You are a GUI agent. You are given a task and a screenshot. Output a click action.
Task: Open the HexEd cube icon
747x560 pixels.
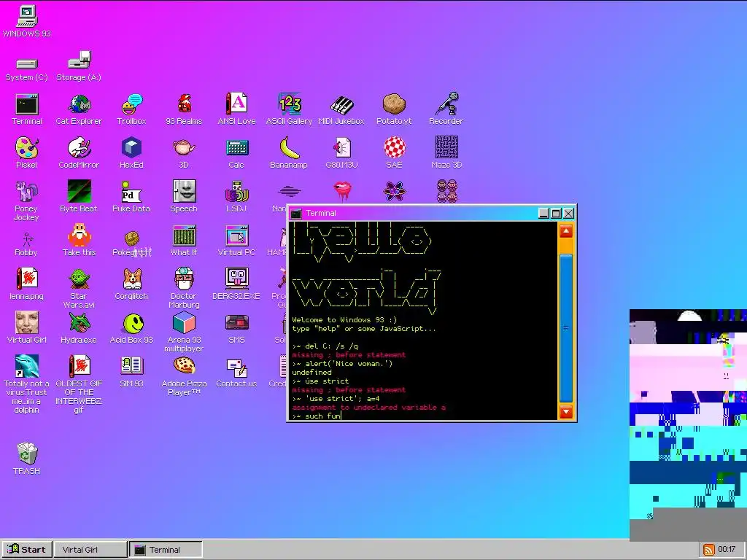click(131, 153)
